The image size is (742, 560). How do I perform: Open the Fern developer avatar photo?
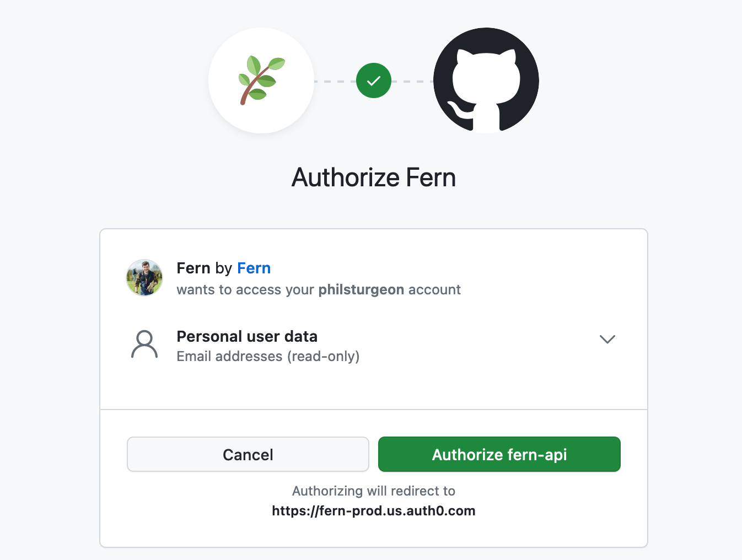pyautogui.click(x=144, y=278)
